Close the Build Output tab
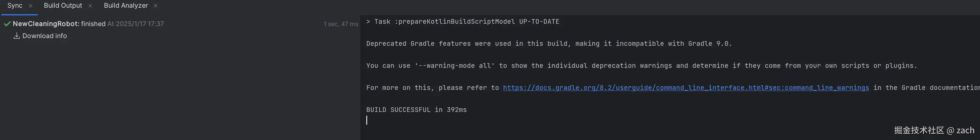The height and width of the screenshot is (140, 980). 90,6
